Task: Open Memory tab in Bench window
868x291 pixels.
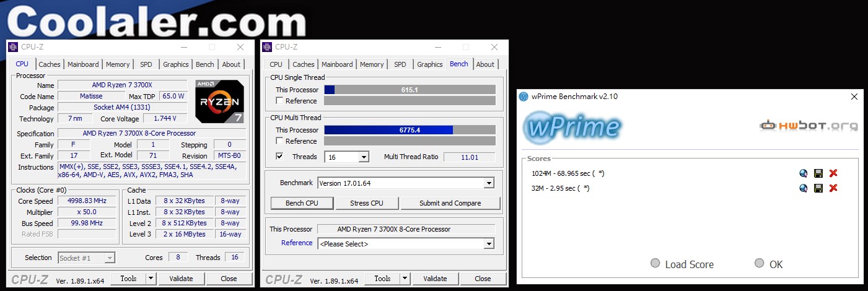Action: click(372, 64)
